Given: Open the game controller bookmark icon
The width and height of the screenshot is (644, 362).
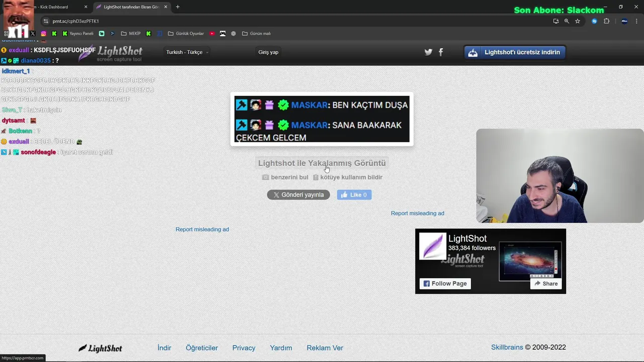Looking at the screenshot, I should [223, 34].
